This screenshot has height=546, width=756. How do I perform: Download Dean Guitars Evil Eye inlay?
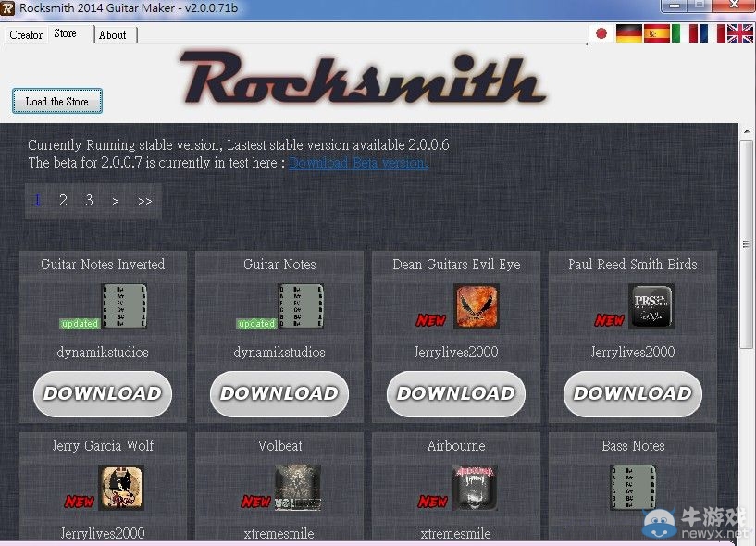pyautogui.click(x=456, y=393)
